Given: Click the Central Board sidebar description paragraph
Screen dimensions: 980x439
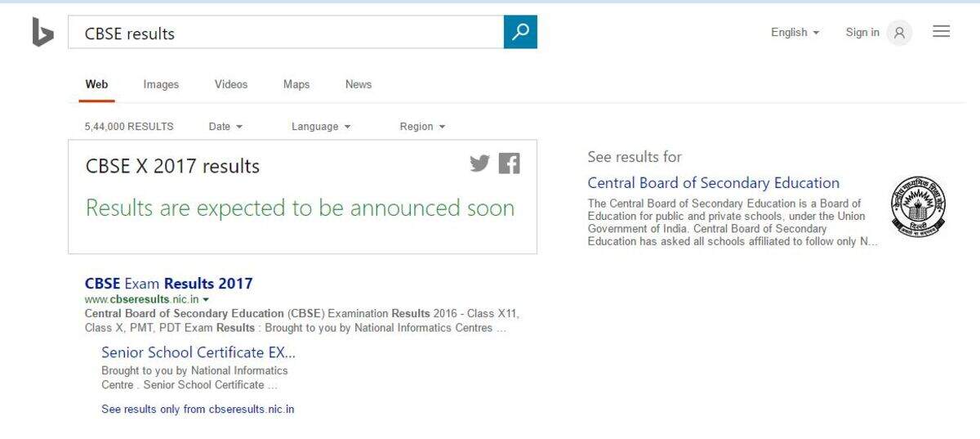Looking at the screenshot, I should point(733,222).
